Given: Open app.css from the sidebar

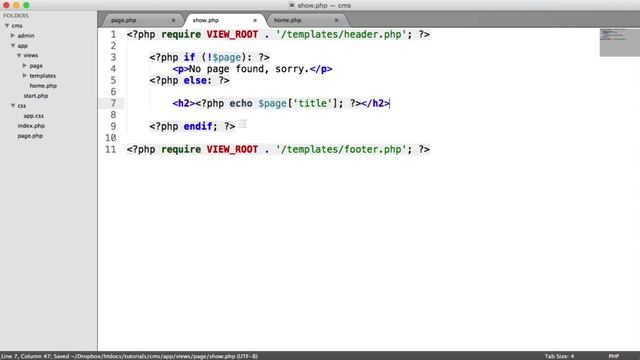Looking at the screenshot, I should click(33, 116).
